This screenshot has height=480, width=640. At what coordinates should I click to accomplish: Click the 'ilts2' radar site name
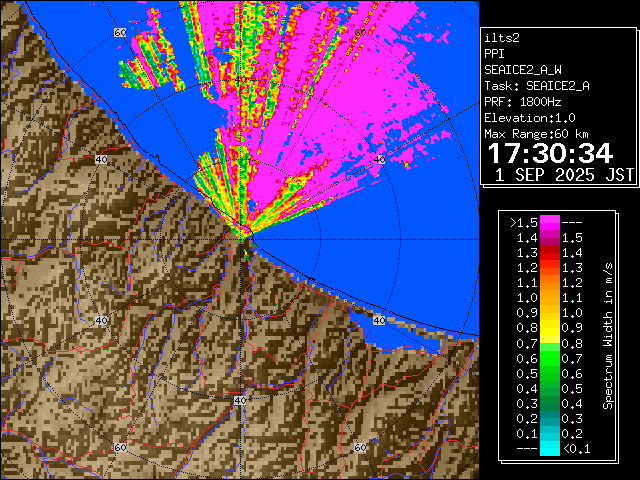[502, 37]
